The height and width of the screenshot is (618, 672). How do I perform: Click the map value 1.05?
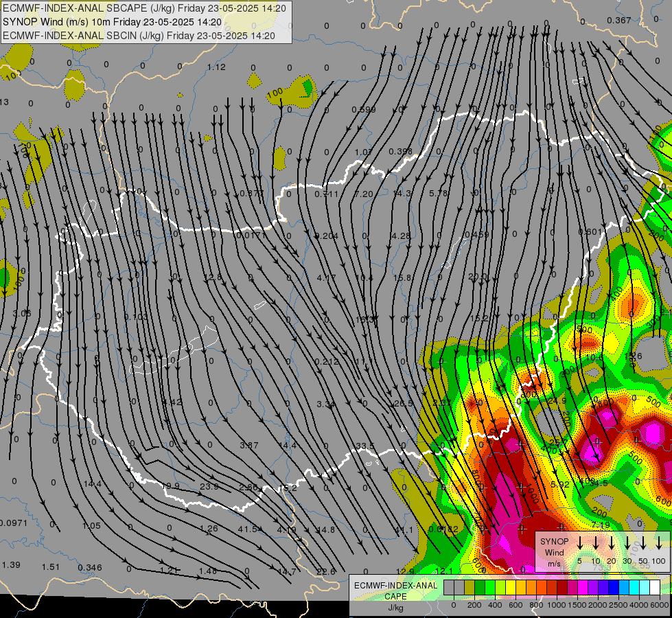(91, 526)
